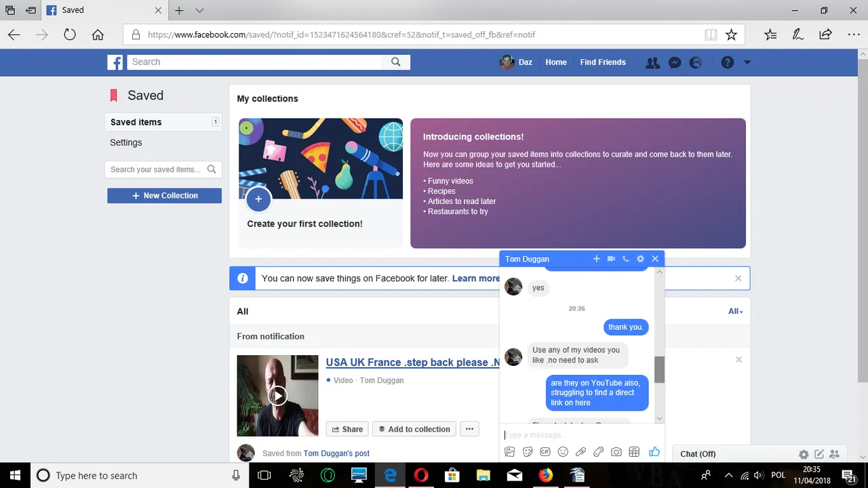Open Find Friends in the header

603,62
